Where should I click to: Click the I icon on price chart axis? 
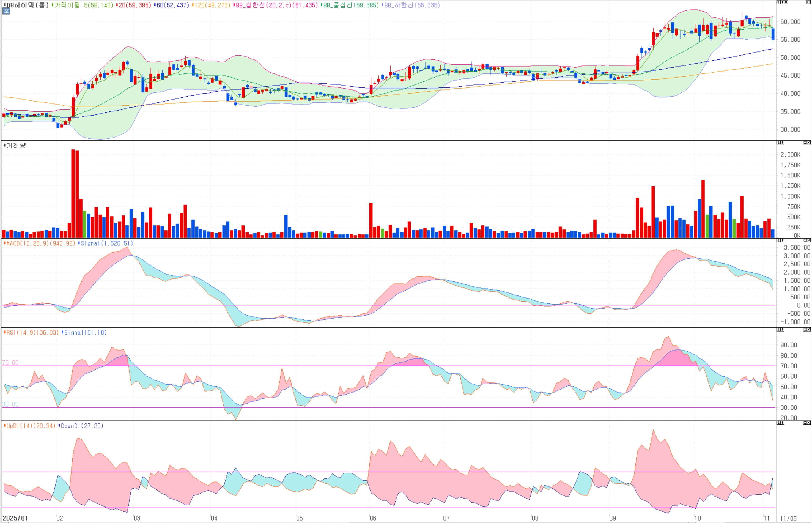(783, 2)
